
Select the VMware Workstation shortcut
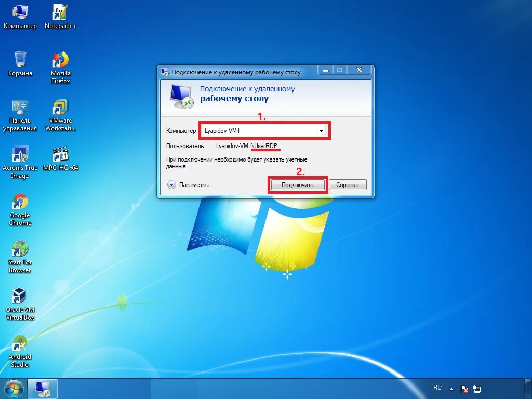[x=60, y=115]
